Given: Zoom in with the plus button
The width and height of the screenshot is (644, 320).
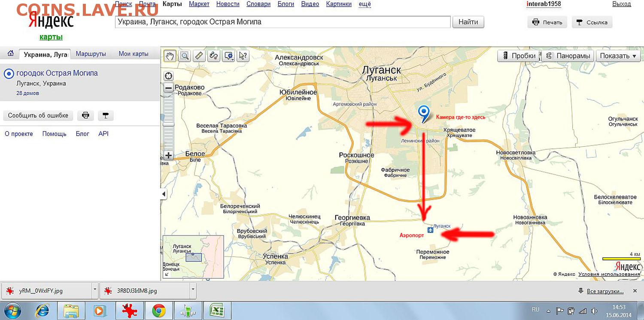Looking at the screenshot, I should coord(168,155).
